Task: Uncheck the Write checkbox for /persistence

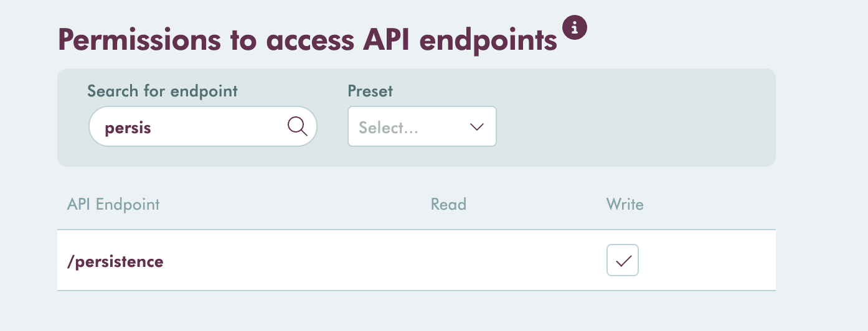Action: (623, 260)
